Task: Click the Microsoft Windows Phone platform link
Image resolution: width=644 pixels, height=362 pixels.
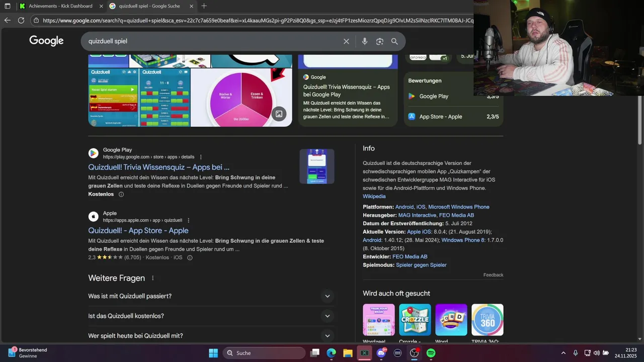Action: 458,207
